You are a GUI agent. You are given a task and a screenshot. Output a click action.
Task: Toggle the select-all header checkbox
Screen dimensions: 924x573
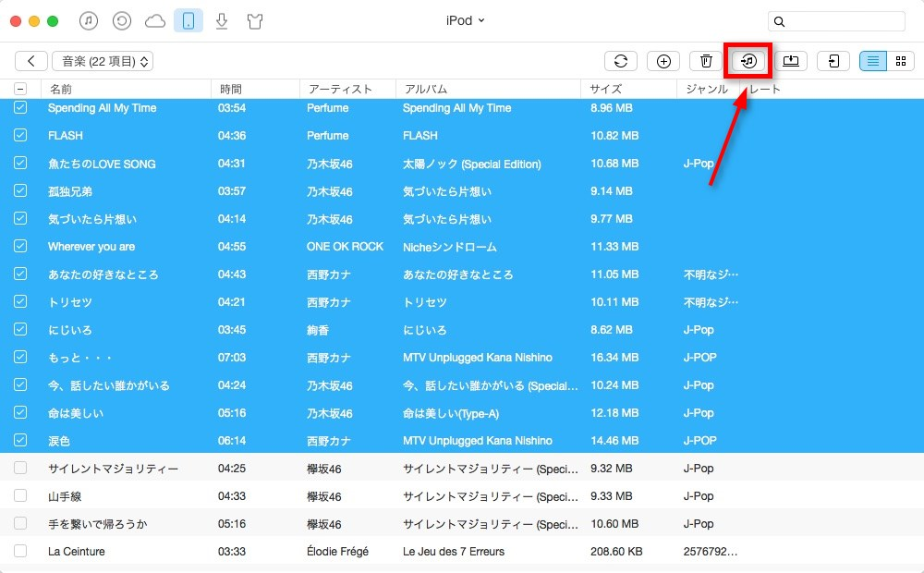click(x=20, y=89)
